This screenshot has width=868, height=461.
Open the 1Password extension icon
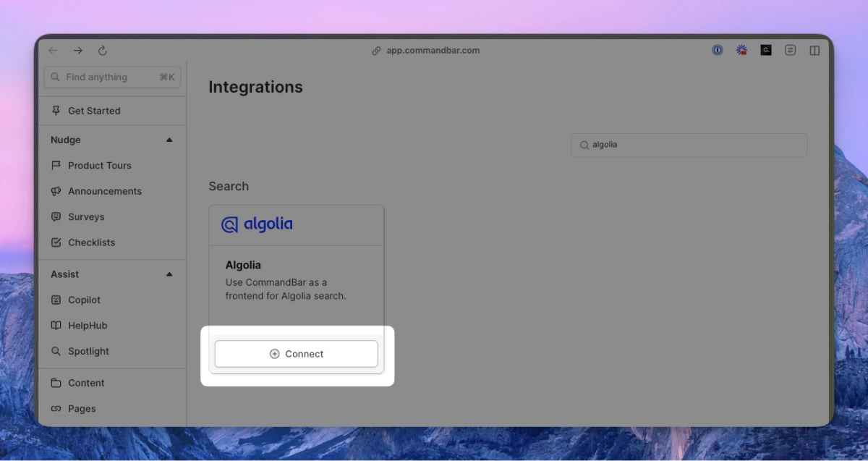[x=717, y=51]
